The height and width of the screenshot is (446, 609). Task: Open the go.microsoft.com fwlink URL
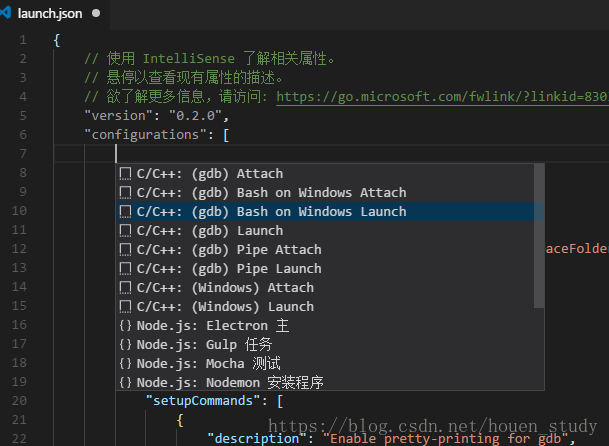pos(442,97)
